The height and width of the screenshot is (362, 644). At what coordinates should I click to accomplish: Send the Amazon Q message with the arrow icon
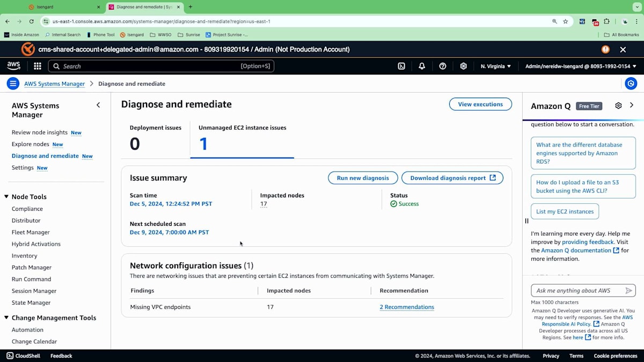pyautogui.click(x=628, y=291)
